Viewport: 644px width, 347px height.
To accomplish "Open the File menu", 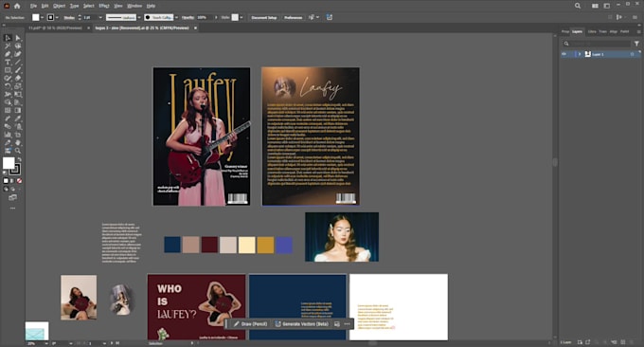I will [34, 6].
